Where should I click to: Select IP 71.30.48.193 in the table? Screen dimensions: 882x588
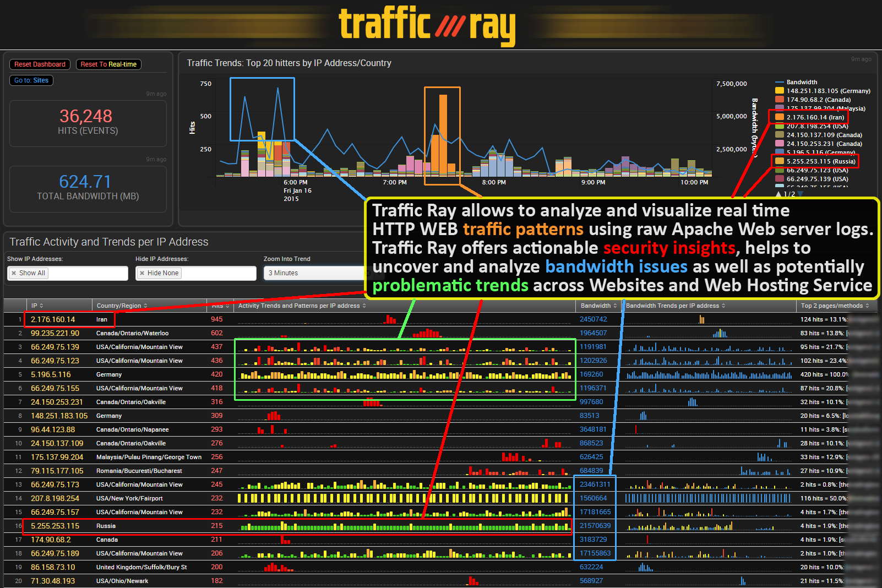point(53,581)
